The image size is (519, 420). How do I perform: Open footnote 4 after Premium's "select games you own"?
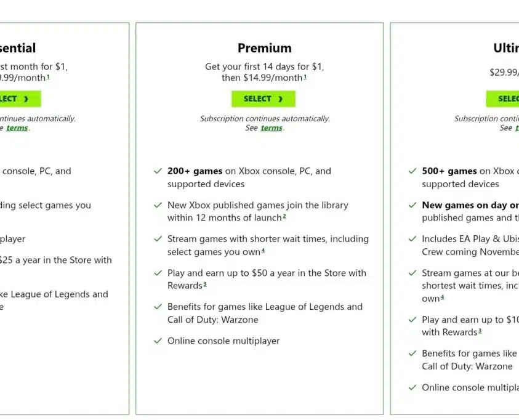pos(263,251)
